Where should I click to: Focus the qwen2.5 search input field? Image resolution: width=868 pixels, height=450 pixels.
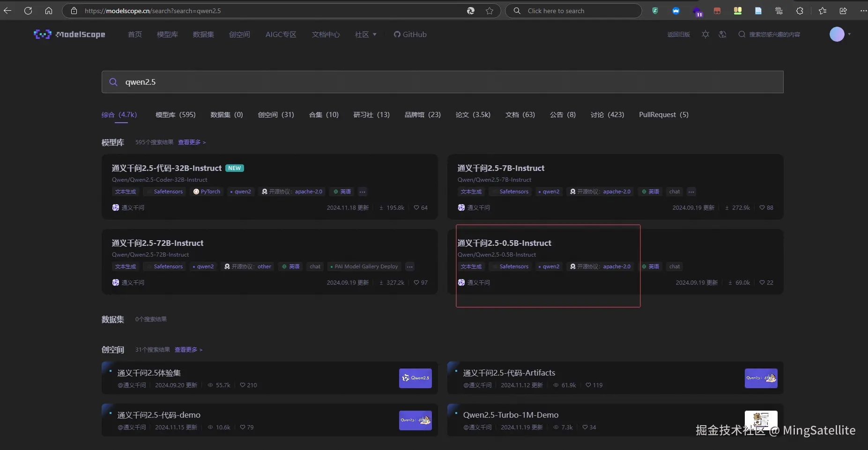click(443, 82)
